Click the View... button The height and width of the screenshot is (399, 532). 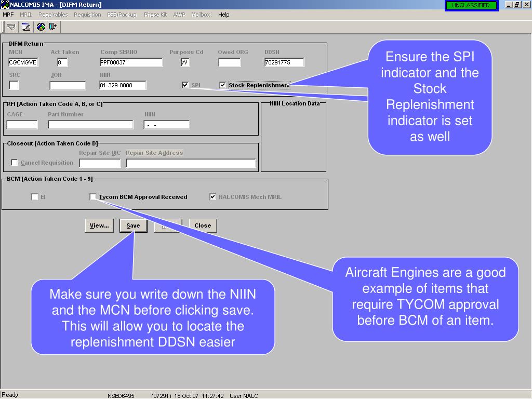[99, 225]
